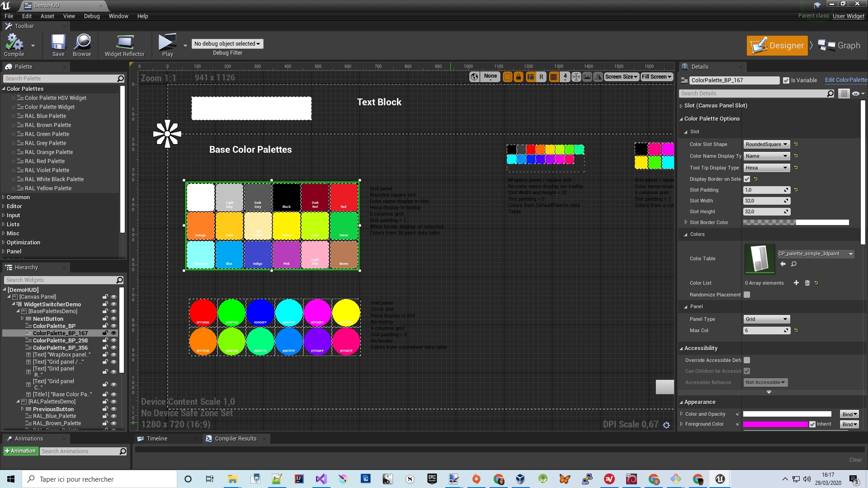Viewport: 868px width, 488px height.
Task: Click the Save icon in toolbar
Action: pos(58,45)
